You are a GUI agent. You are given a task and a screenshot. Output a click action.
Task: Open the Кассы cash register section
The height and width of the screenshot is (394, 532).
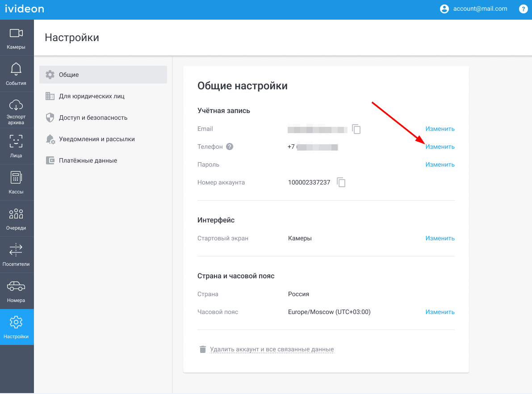(x=16, y=183)
